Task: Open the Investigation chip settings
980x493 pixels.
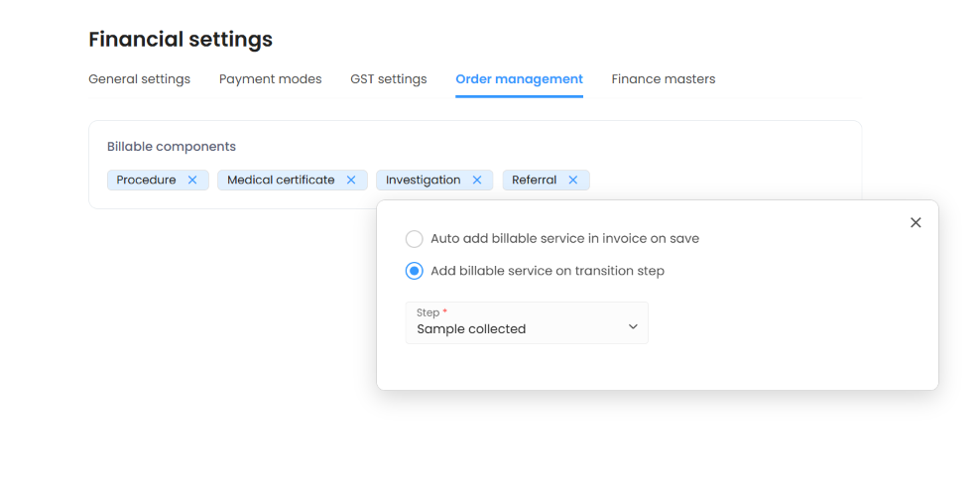Action: point(423,181)
